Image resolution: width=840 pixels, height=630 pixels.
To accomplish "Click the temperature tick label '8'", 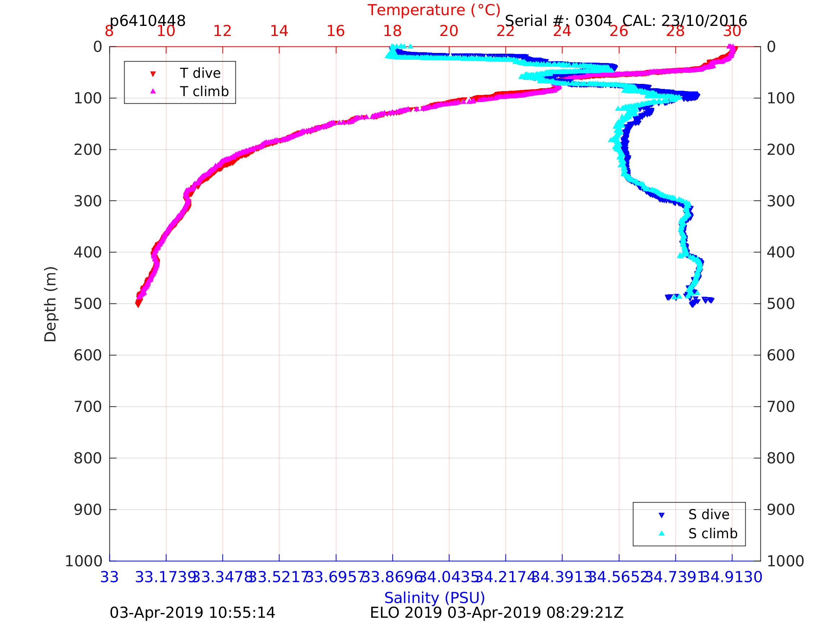I will 109,31.
